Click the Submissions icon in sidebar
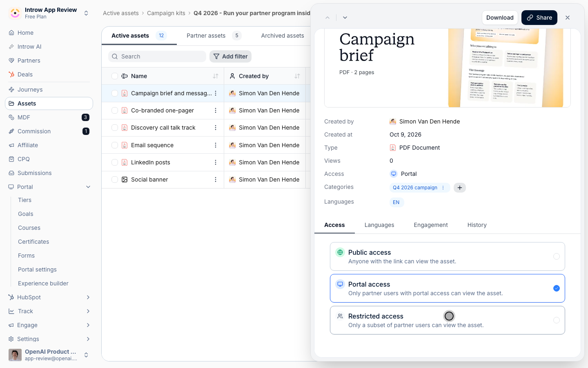This screenshot has width=588, height=368. coord(11,173)
